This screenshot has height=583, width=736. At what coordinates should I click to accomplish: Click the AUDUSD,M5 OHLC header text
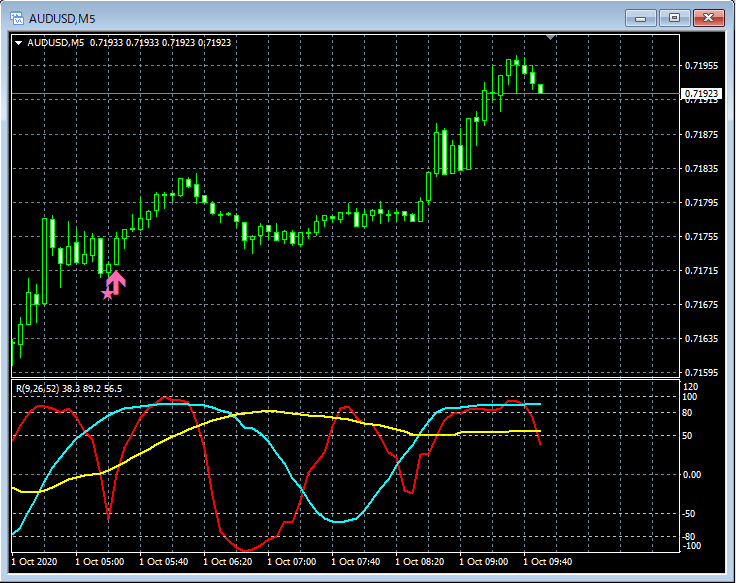point(129,43)
